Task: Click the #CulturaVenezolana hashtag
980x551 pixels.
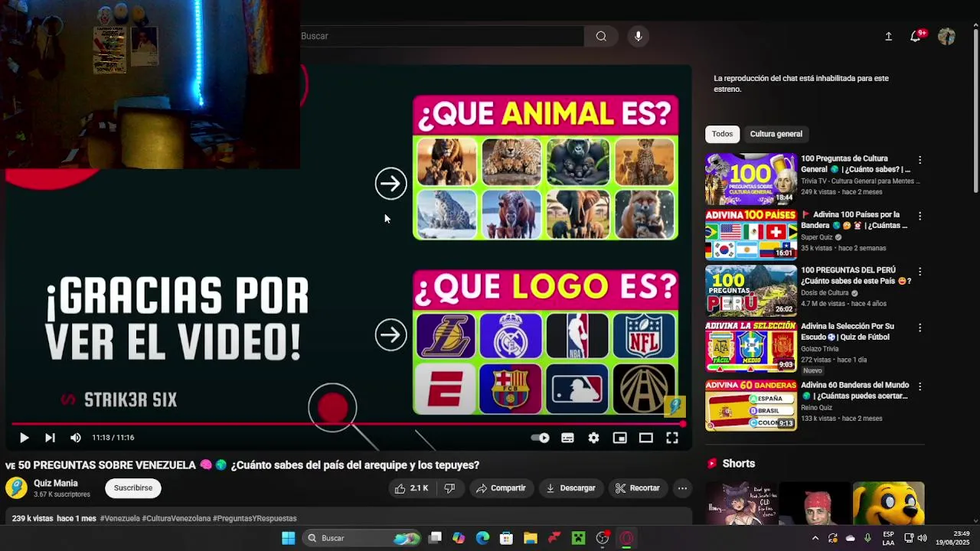Action: pyautogui.click(x=176, y=518)
